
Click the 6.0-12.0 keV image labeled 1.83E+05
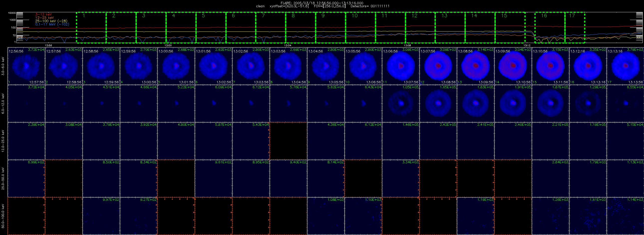[476, 103]
